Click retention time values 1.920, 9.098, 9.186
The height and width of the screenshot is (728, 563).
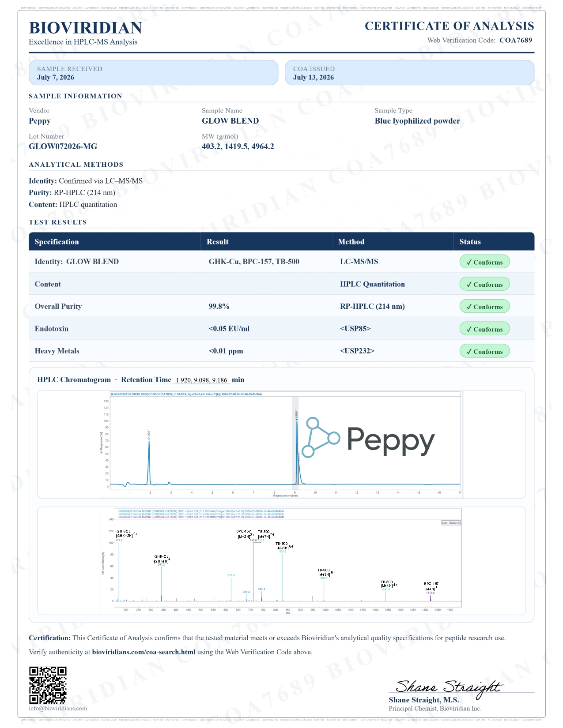pyautogui.click(x=201, y=380)
